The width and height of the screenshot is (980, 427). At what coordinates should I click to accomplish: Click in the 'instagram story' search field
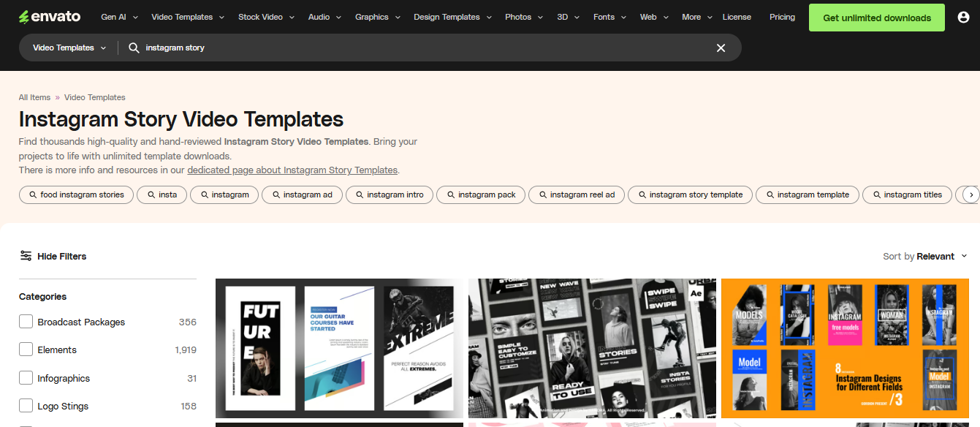click(x=424, y=48)
